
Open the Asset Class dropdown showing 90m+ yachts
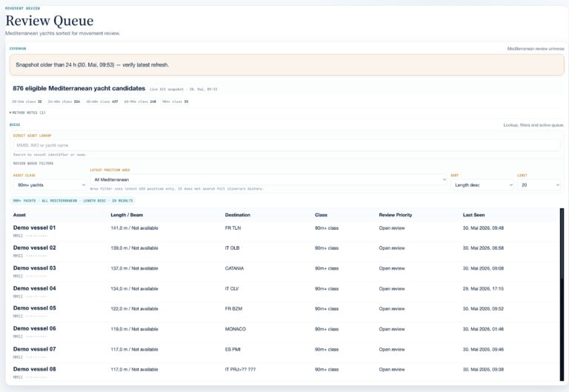click(50, 185)
